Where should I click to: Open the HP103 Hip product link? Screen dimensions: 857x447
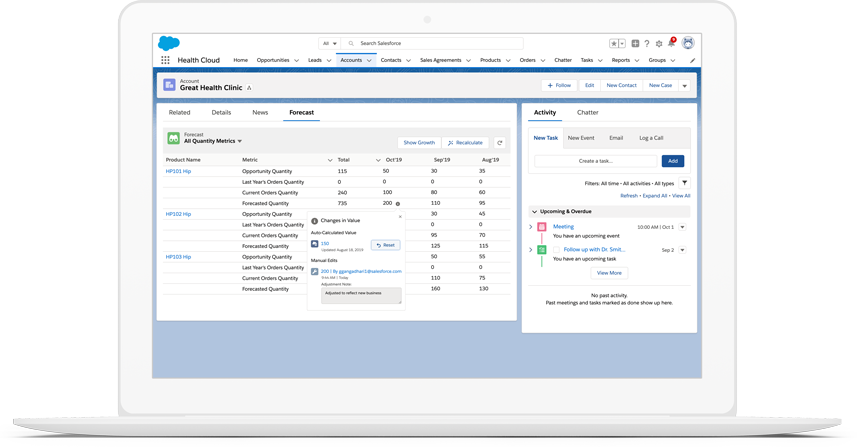pos(178,257)
